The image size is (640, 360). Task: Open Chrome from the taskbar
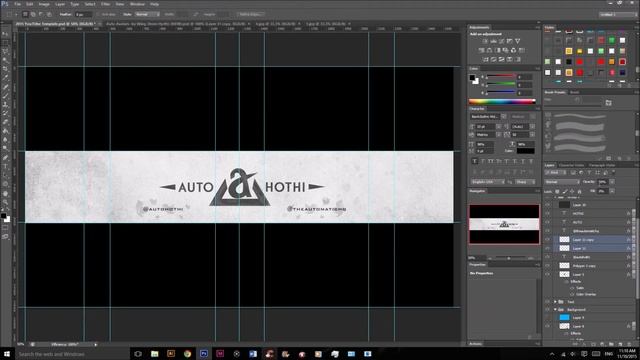point(187,354)
